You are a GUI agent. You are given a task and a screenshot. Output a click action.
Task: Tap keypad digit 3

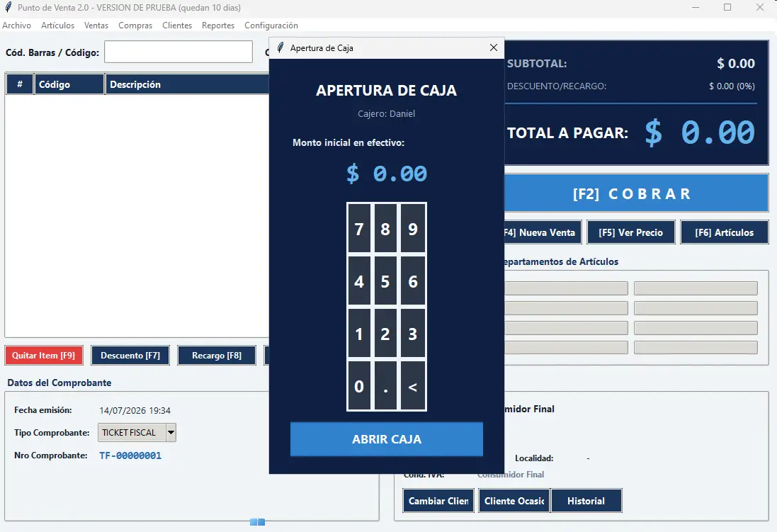413,334
